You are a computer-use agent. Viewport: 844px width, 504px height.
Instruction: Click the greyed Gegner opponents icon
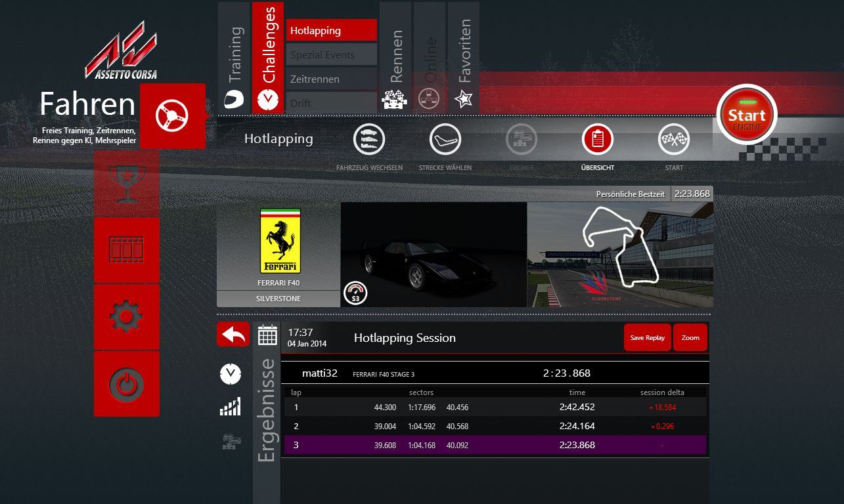click(x=522, y=139)
